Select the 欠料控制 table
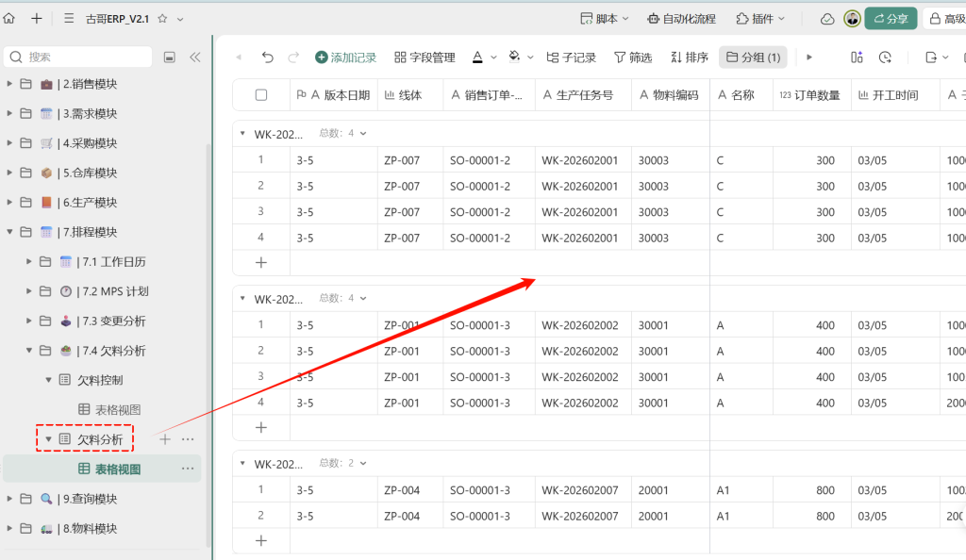Viewport: 966px width, 560px height. [x=100, y=380]
